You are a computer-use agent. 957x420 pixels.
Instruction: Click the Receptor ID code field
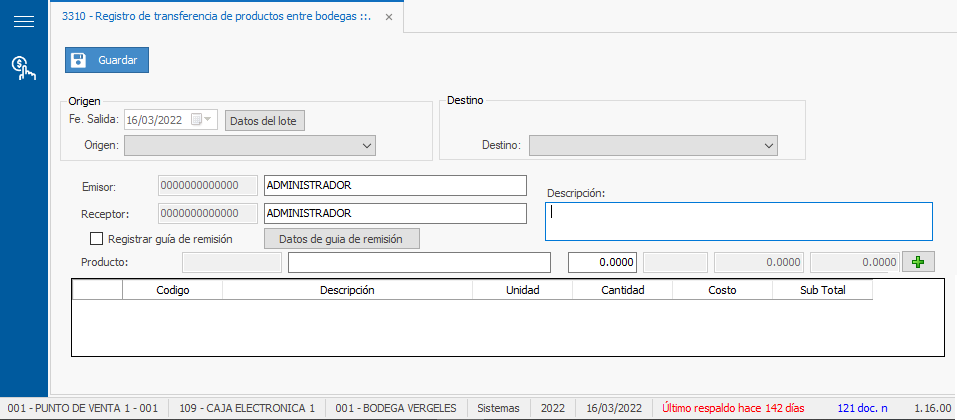click(x=208, y=214)
